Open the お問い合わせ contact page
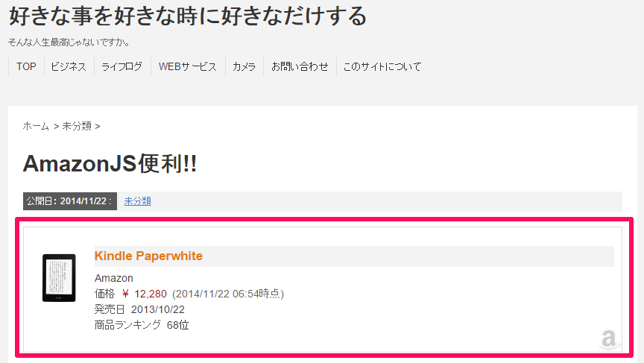The height and width of the screenshot is (363, 644). coord(300,66)
